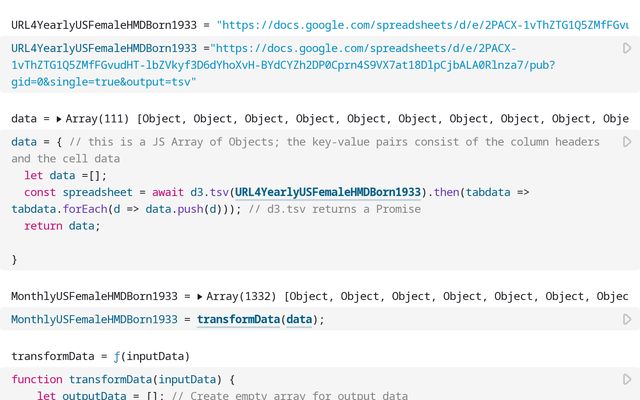The width and height of the screenshot is (640, 400).
Task: Click the run icon for the data cell
Action: (x=627, y=142)
